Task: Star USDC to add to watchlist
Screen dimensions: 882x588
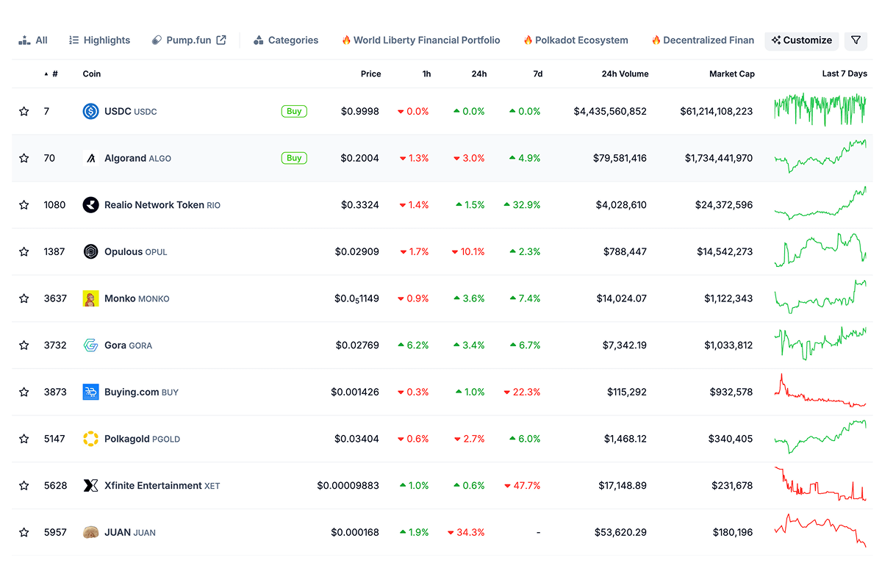Action: pos(24,112)
